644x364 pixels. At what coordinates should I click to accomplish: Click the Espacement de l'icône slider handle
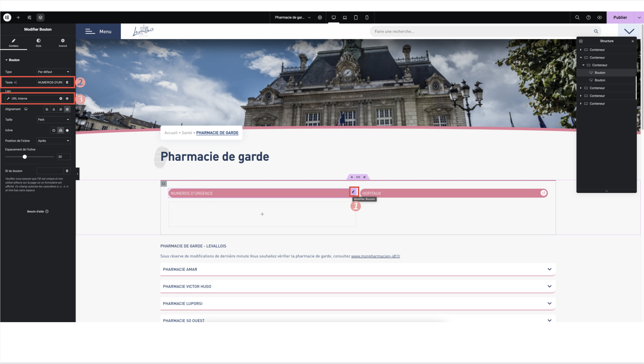point(24,157)
